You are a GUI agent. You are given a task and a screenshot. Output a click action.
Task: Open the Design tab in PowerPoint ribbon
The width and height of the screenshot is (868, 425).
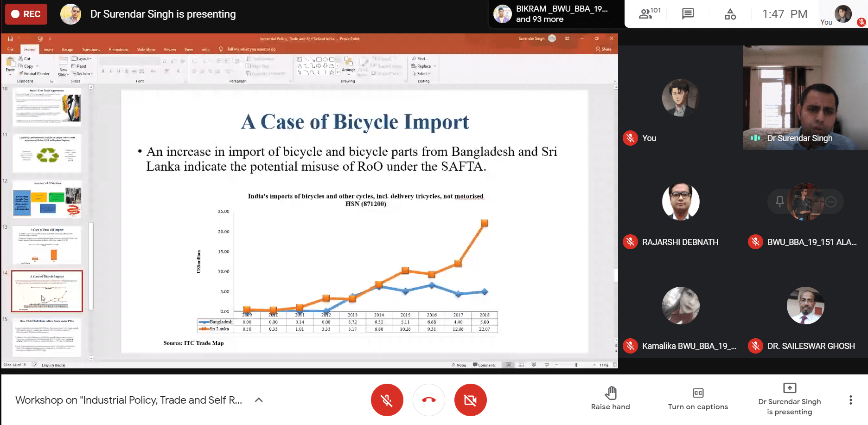tap(68, 49)
